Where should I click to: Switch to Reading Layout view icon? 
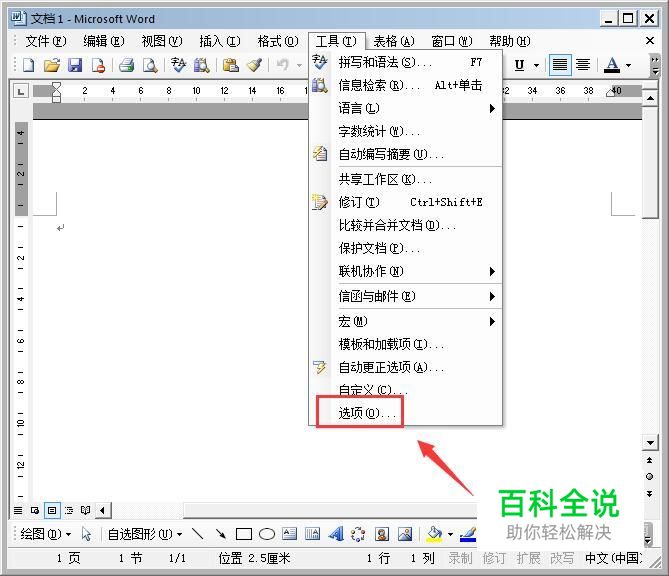(x=86, y=510)
